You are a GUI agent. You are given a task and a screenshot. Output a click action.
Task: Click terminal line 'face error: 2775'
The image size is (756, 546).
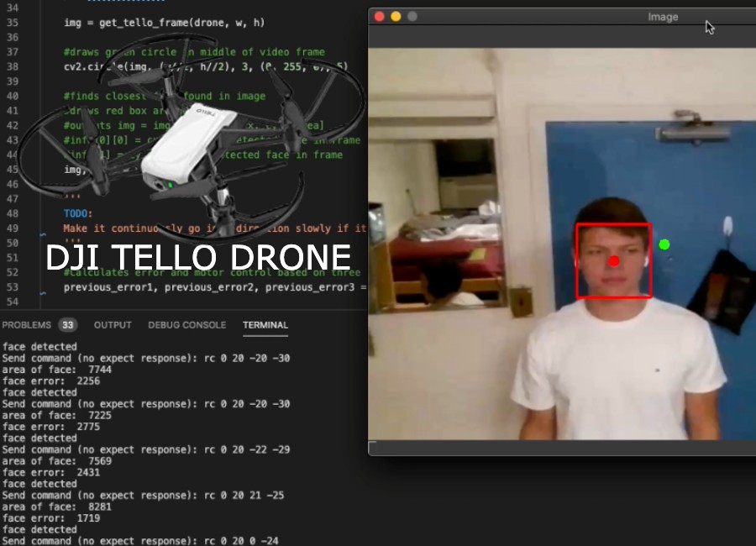pos(51,427)
